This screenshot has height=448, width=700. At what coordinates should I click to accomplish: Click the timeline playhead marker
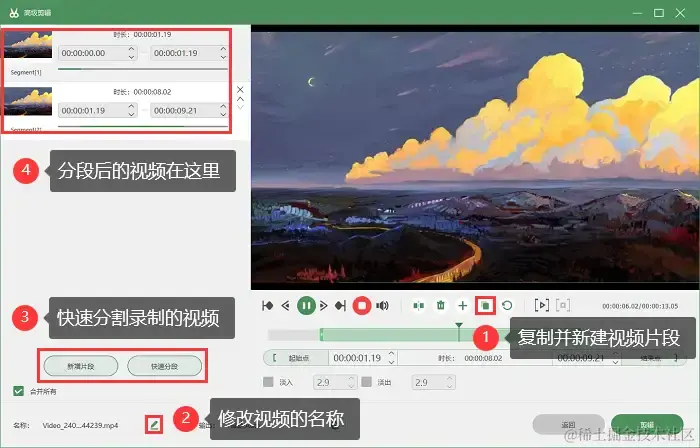point(459,326)
